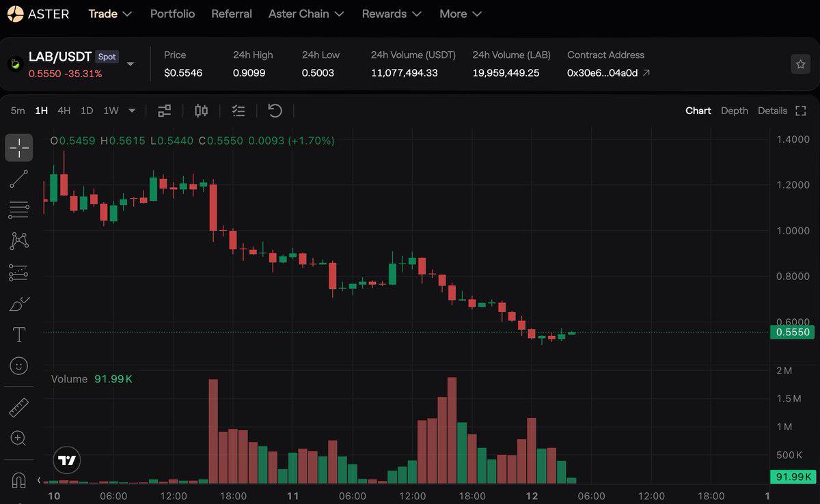Toggle fullscreen chart mode
This screenshot has width=820, height=504.
pos(801,111)
